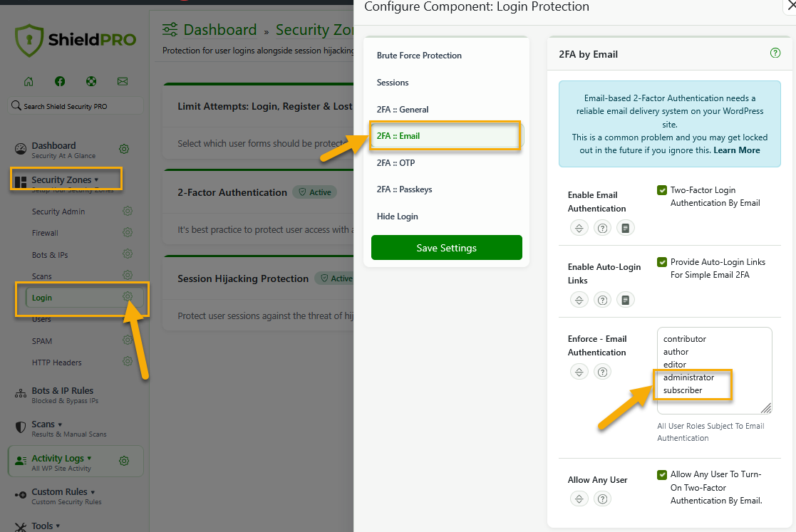
Task: Open Bots & IP Rules menu item
Action: [x=62, y=395]
